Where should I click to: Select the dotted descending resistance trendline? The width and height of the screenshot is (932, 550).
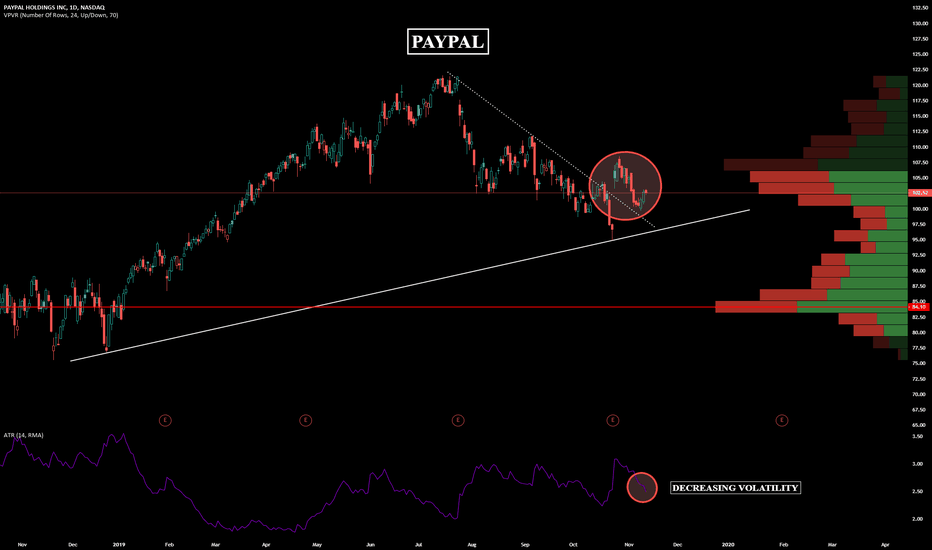tap(551, 149)
